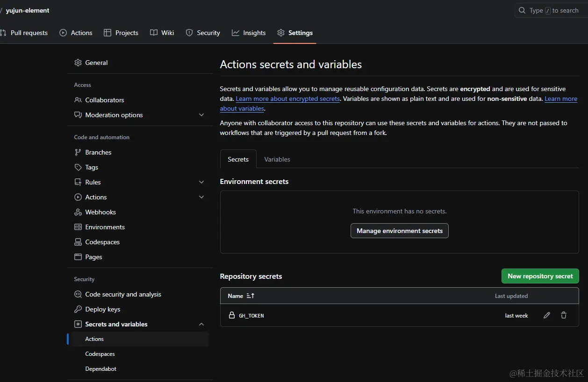Viewport: 588px width, 382px height.
Task: Click the search magnifier icon
Action: click(x=522, y=10)
